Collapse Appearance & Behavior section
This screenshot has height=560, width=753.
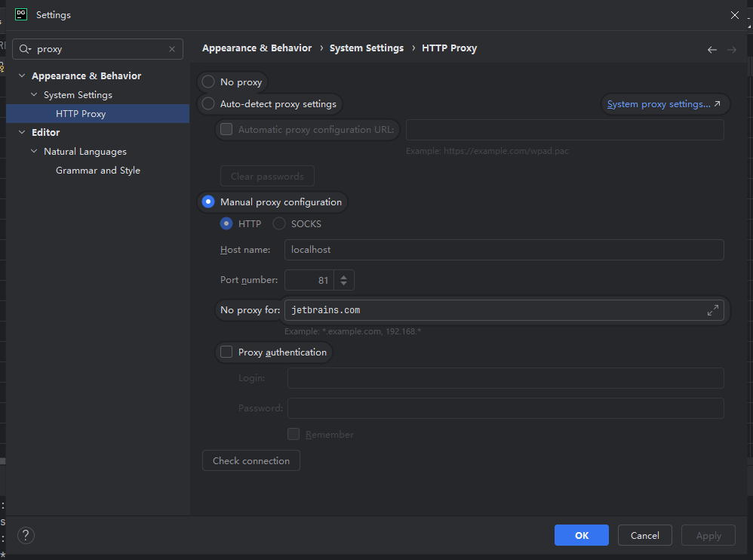pos(22,75)
